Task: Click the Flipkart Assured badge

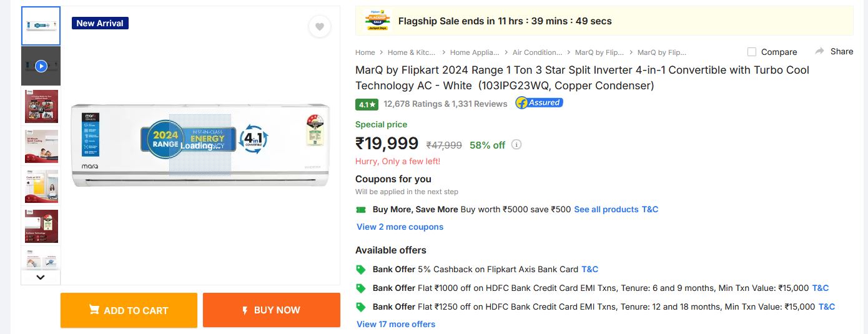Action: coord(539,103)
